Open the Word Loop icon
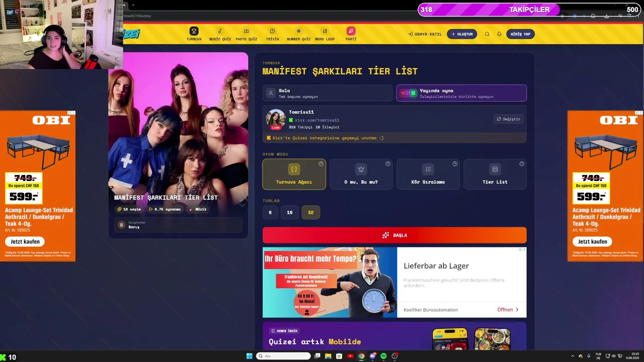This screenshot has width=644, height=362. pos(325,31)
